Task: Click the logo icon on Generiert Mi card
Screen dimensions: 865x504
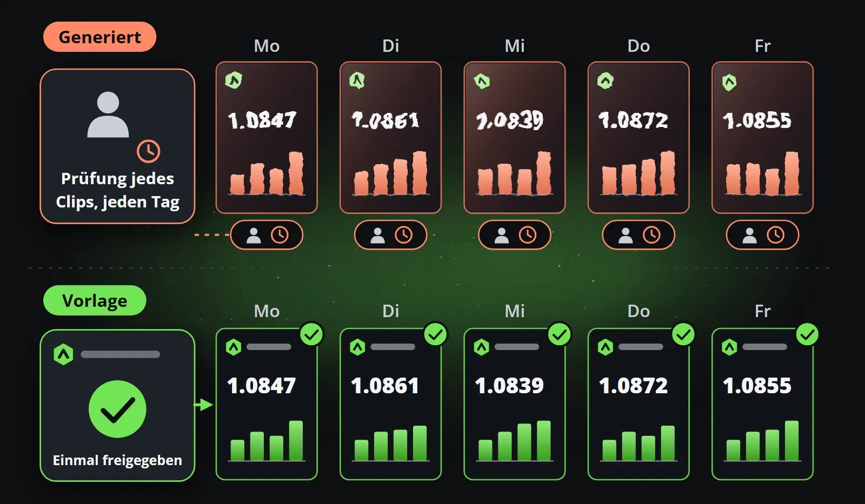Action: click(x=482, y=82)
